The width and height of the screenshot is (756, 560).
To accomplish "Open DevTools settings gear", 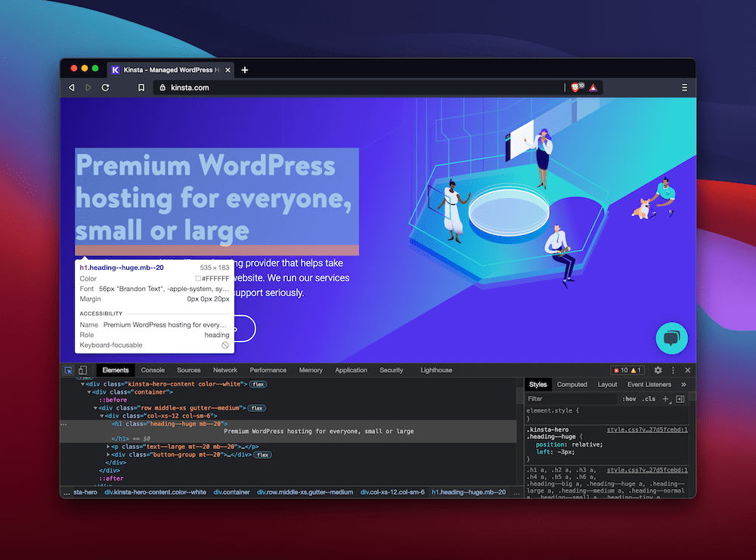I will [x=658, y=370].
